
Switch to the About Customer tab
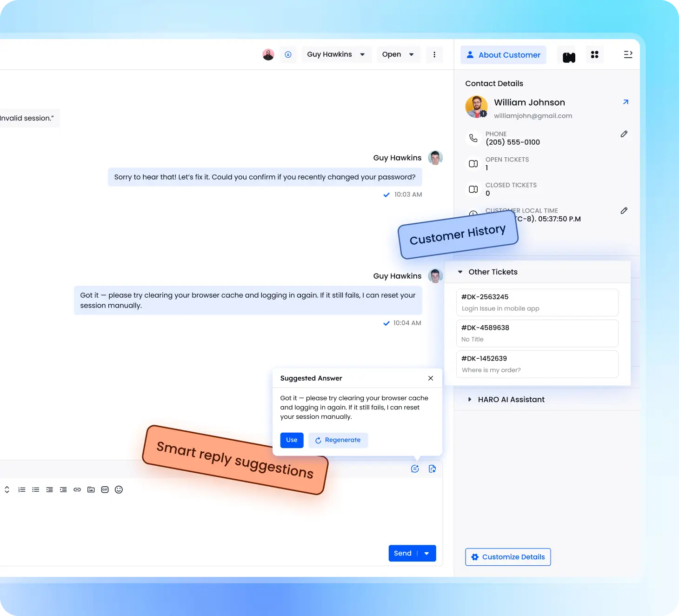click(x=503, y=55)
